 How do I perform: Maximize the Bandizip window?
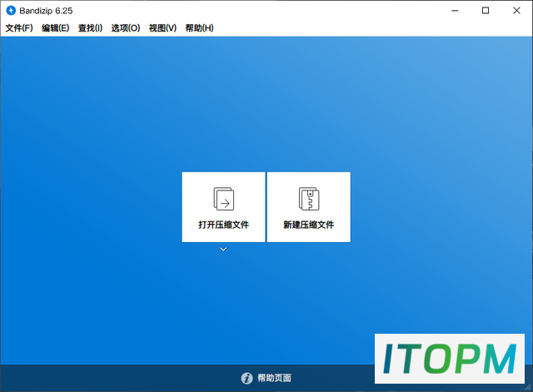coord(486,11)
